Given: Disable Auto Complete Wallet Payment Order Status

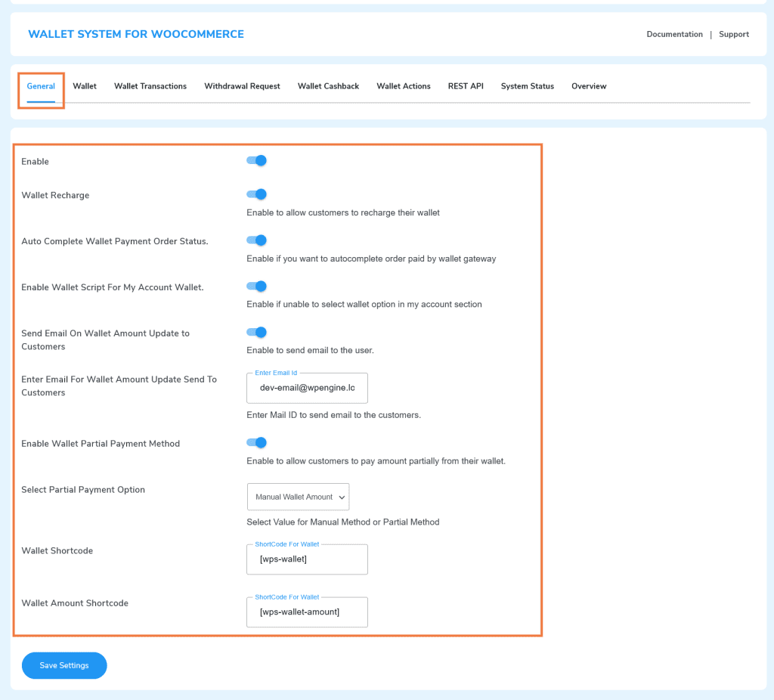Looking at the screenshot, I should (x=256, y=240).
